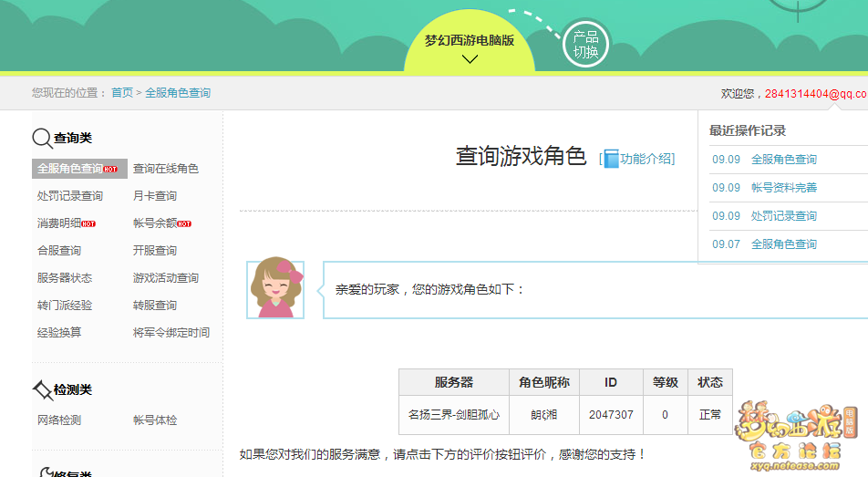The width and height of the screenshot is (868, 477).
Task: Click the 梦幻西游电脑版 product label
Action: 470,40
